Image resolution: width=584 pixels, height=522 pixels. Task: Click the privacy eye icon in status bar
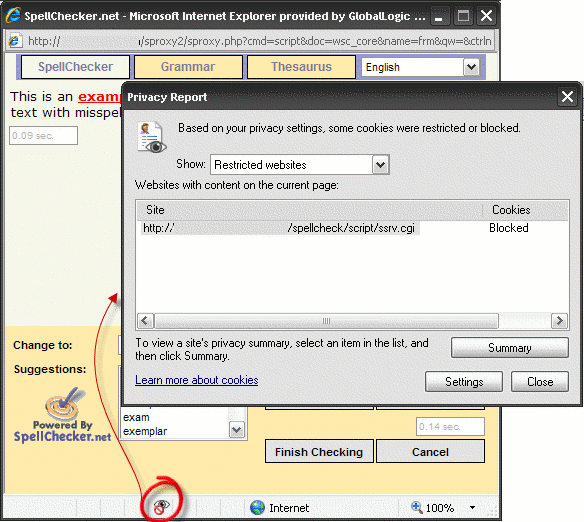(x=161, y=507)
